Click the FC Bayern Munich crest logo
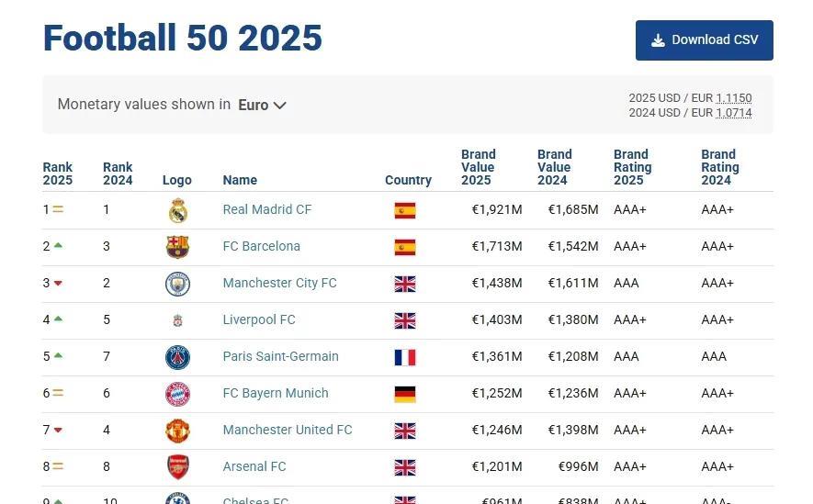 pyautogui.click(x=177, y=394)
